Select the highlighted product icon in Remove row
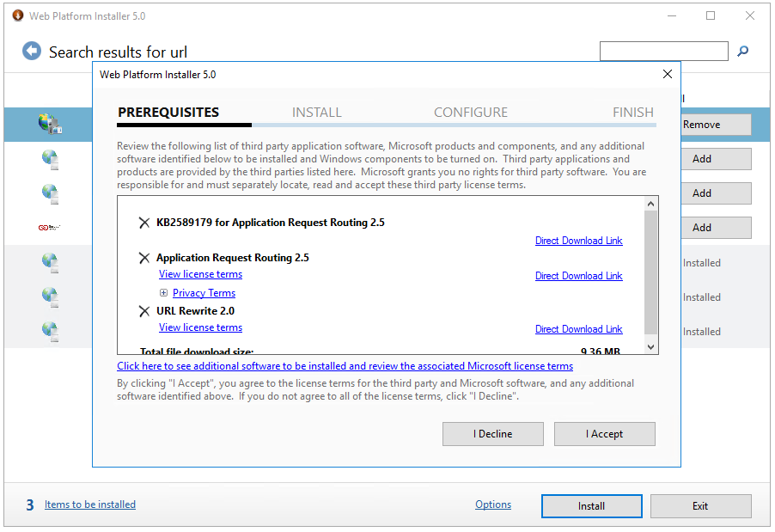Image resolution: width=775 pixels, height=532 pixels. coord(50,124)
